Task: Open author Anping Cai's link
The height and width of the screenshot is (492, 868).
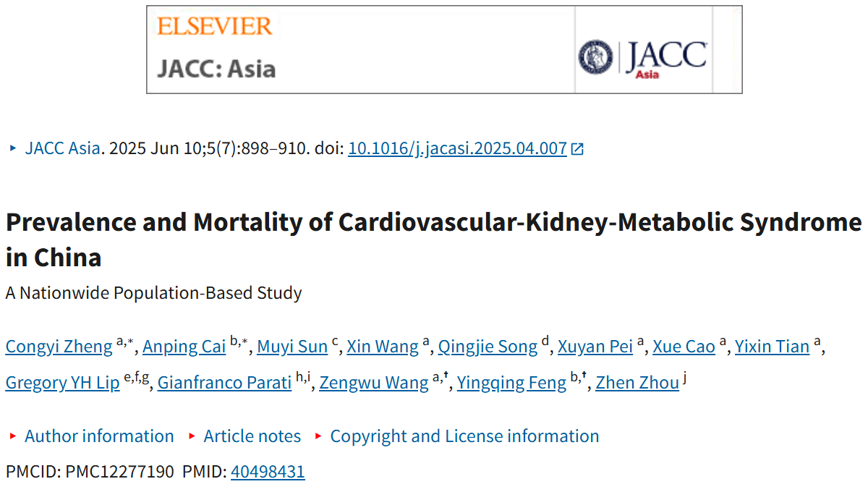Action: tap(184, 347)
